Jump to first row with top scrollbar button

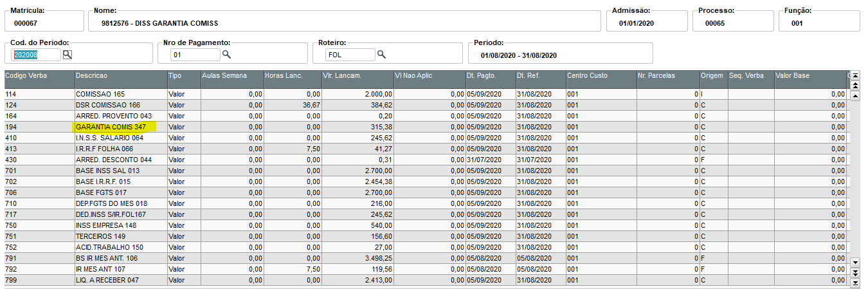[x=854, y=75]
